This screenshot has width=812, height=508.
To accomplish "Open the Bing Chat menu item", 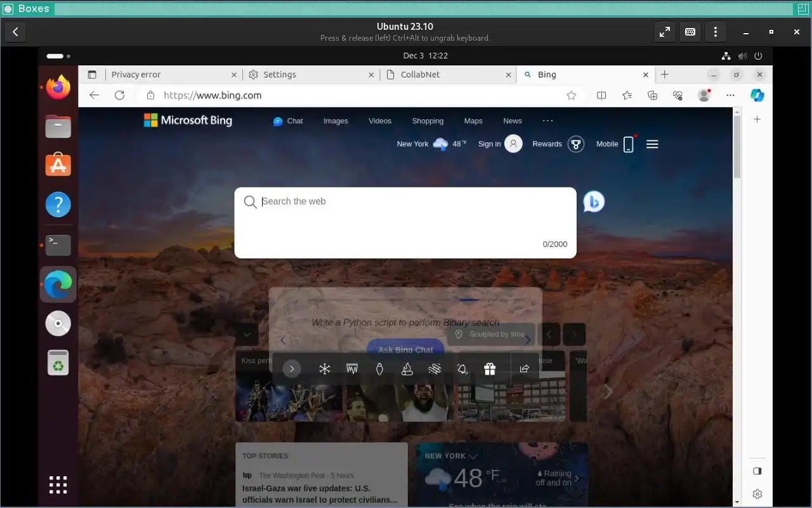I will pyautogui.click(x=288, y=121).
